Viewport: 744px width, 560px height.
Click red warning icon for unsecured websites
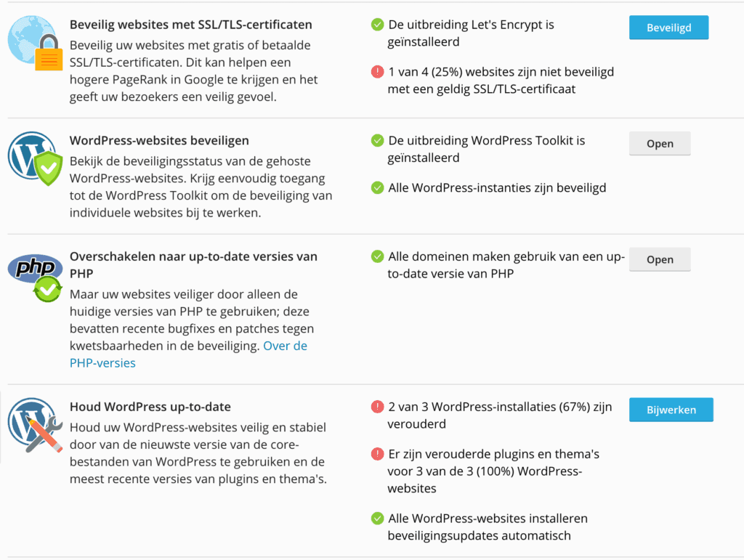[377, 72]
